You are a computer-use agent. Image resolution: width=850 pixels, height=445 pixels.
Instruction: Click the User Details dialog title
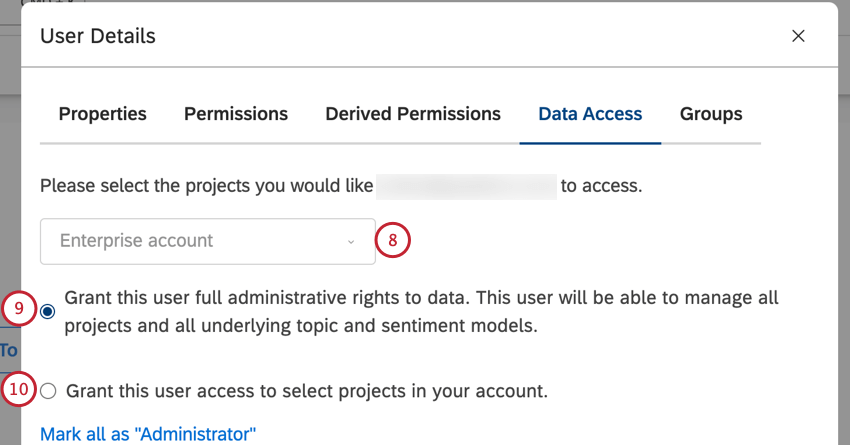coord(97,37)
